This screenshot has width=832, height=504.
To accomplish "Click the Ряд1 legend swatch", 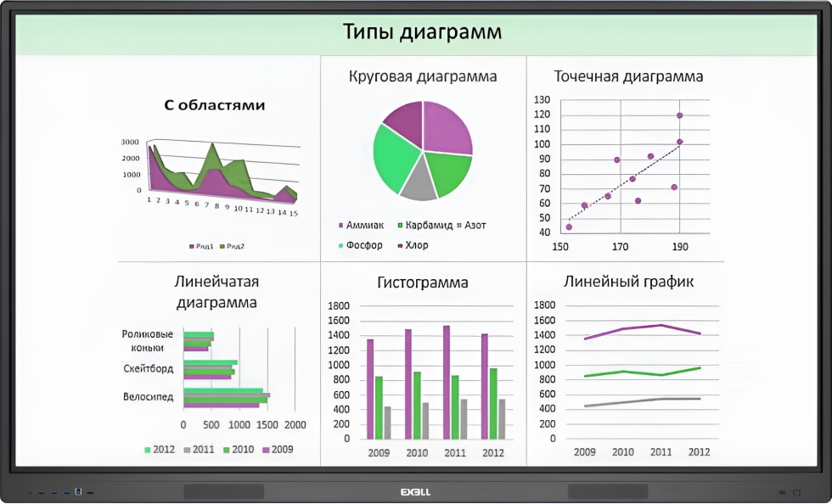I will 191,246.
